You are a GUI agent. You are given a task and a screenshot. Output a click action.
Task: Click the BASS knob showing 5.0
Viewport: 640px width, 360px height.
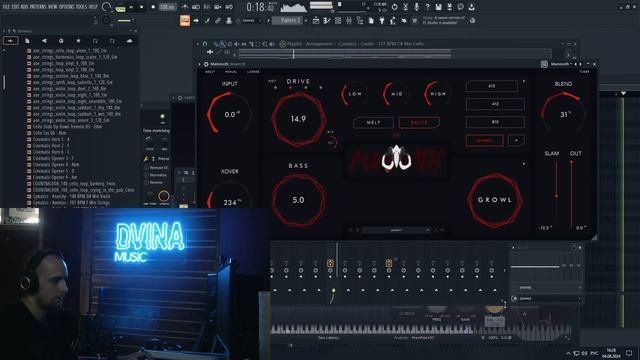298,200
